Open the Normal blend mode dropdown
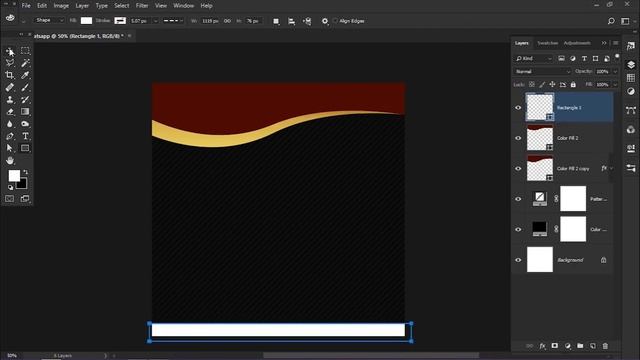The width and height of the screenshot is (640, 360). click(542, 71)
